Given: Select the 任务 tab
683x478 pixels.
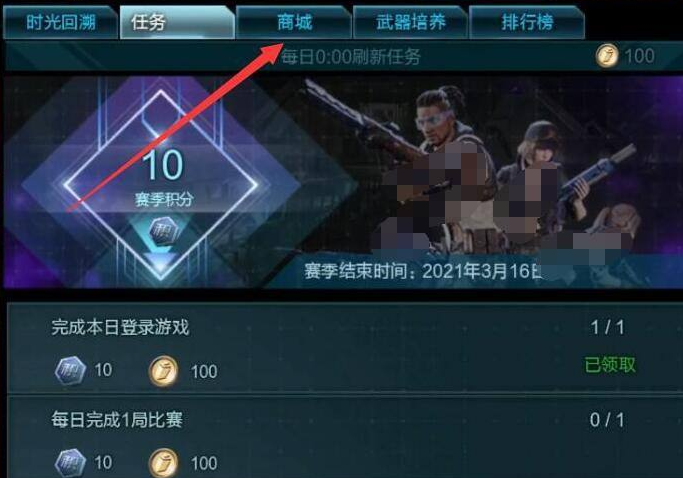Looking at the screenshot, I should point(177,22).
